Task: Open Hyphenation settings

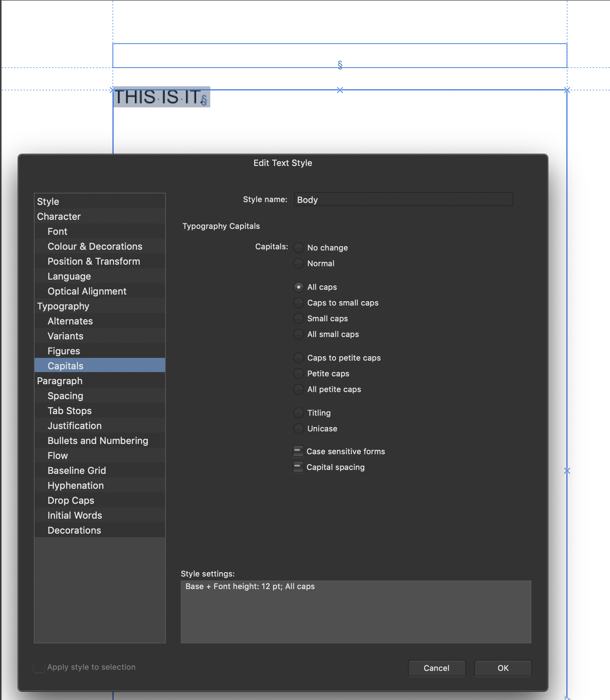Action: [100, 485]
